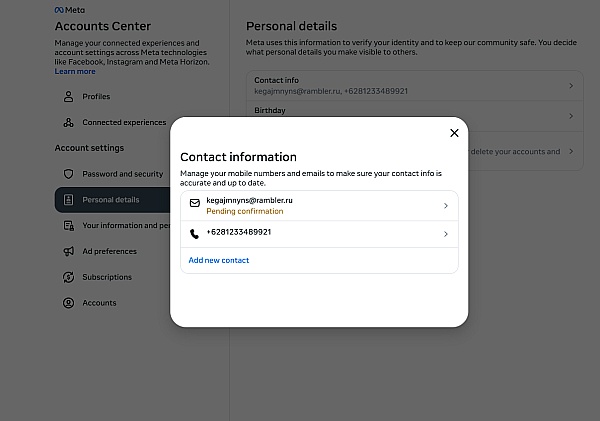
Task: Click the phone icon beside the number
Action: [x=194, y=233]
